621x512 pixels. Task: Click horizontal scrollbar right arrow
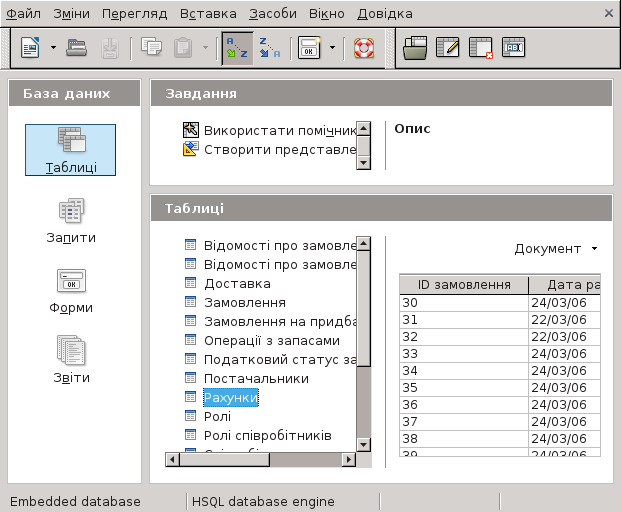[x=349, y=460]
